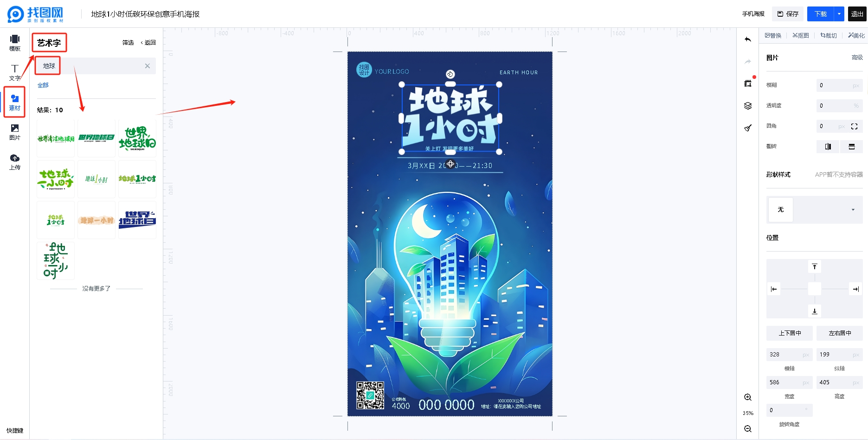
Task: Select the 文字 text tool icon
Action: (15, 73)
